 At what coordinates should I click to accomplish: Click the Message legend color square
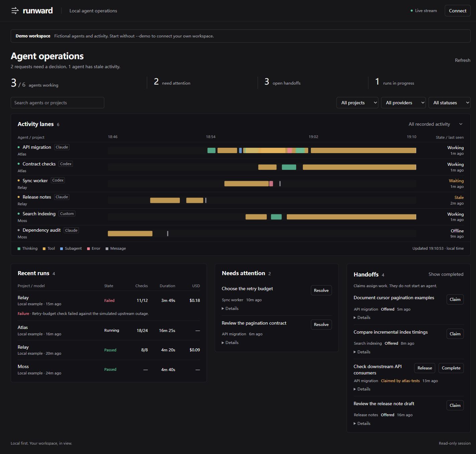coord(107,249)
